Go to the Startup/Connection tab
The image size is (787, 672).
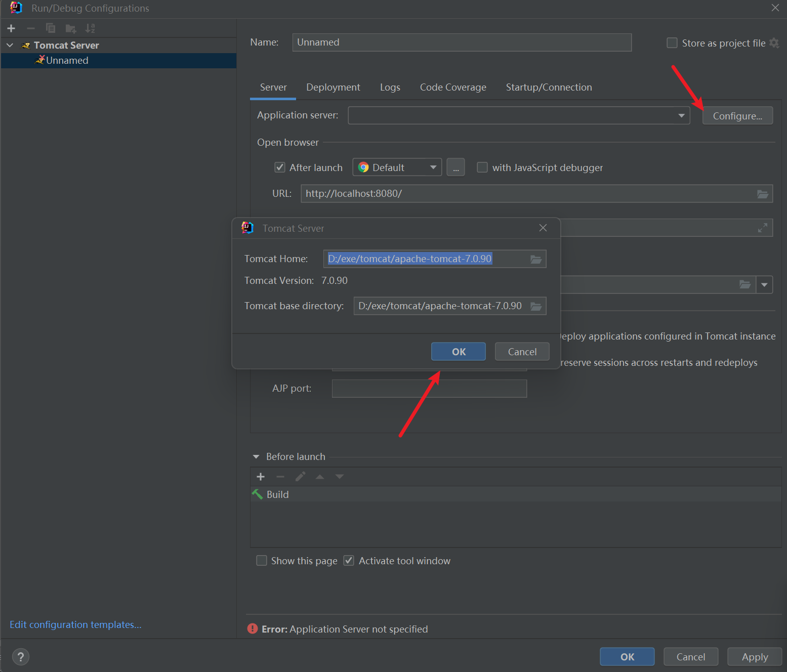coord(549,87)
